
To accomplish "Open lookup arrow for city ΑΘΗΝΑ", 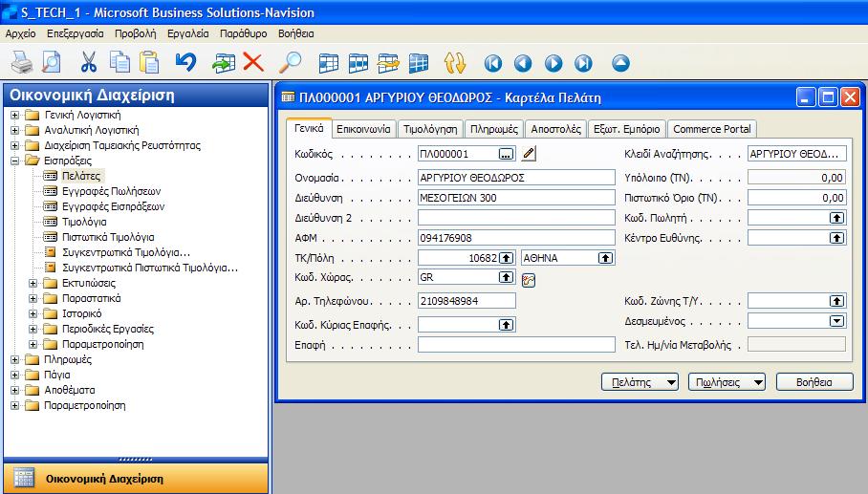I will [x=606, y=258].
